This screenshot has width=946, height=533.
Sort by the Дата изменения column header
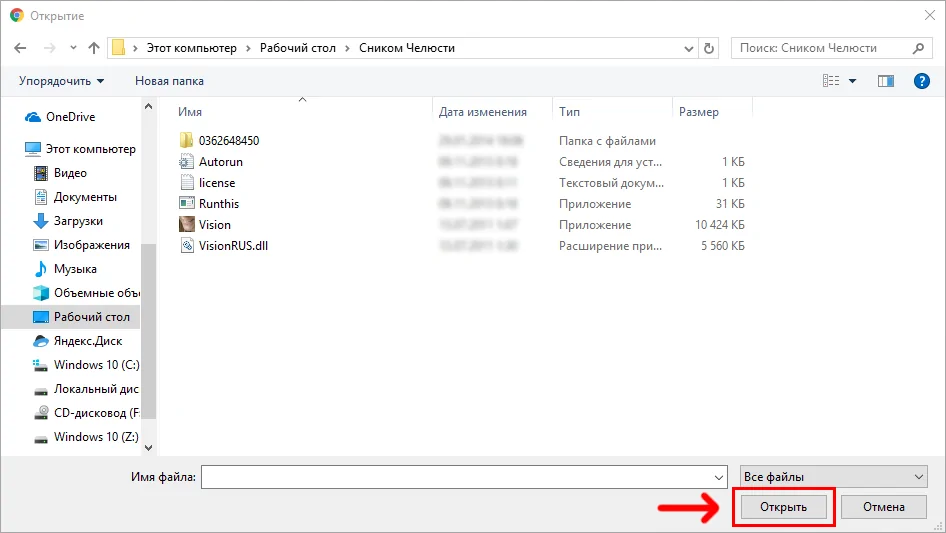pos(482,112)
